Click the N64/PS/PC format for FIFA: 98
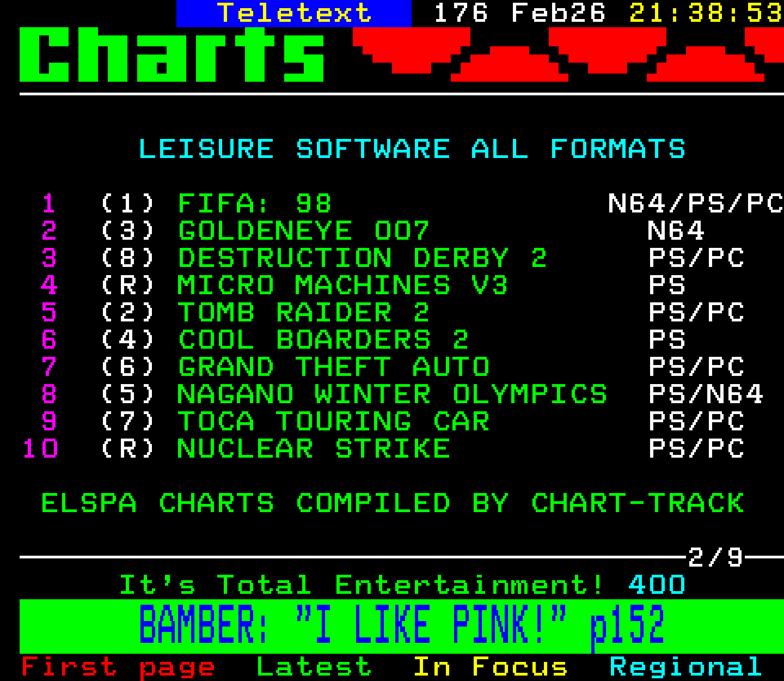Screen dimensions: 784x681 click(696, 203)
